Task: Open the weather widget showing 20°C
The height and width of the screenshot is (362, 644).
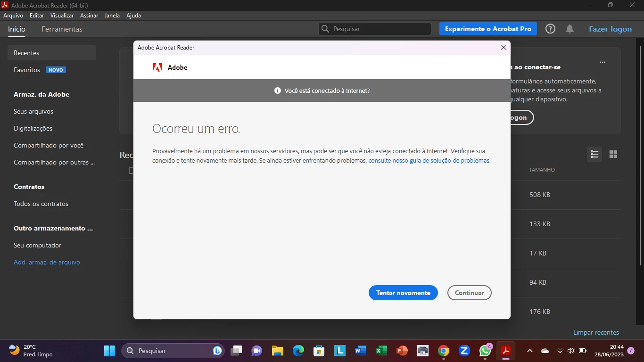Action: (x=31, y=351)
